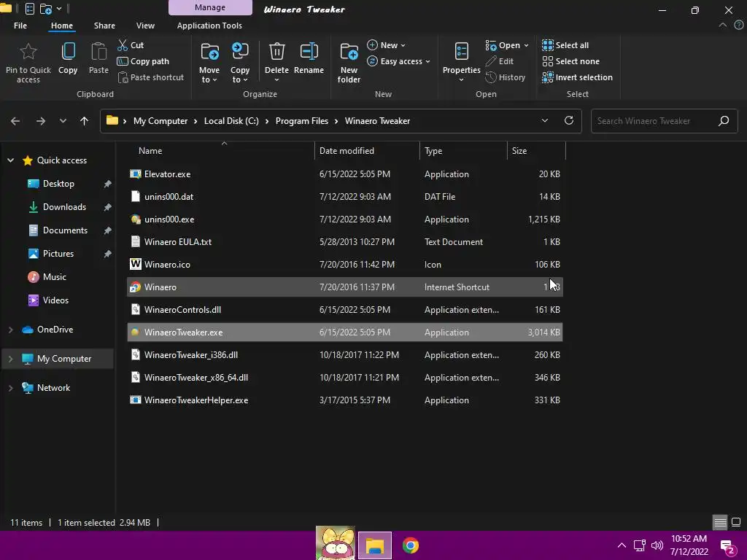This screenshot has height=560, width=747.
Task: Expand the address bar history dropdown
Action: pos(544,121)
